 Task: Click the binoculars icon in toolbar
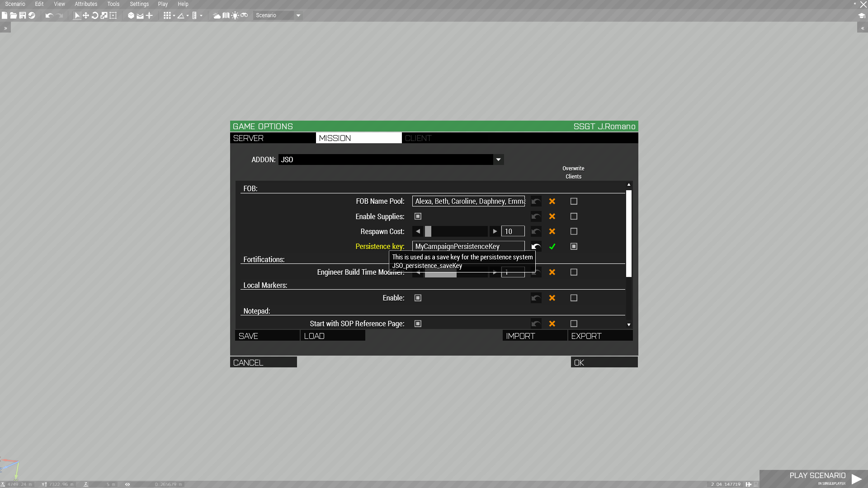[x=244, y=15]
